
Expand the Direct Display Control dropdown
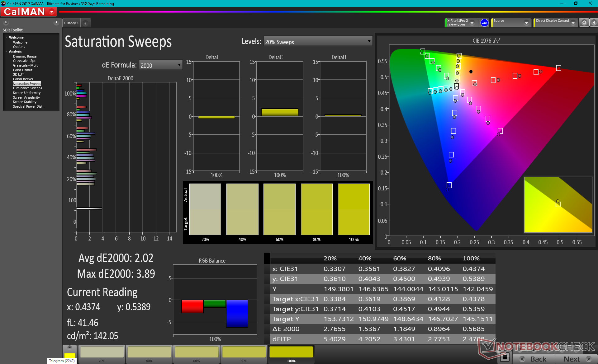(573, 23)
